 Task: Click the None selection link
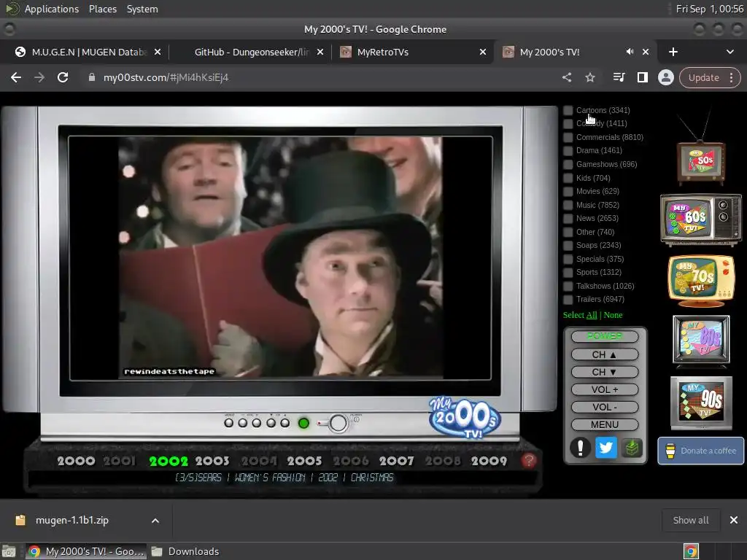coord(613,315)
